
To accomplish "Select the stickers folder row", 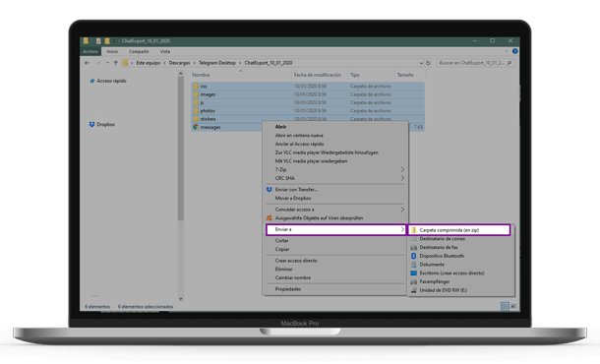I will click(x=308, y=119).
